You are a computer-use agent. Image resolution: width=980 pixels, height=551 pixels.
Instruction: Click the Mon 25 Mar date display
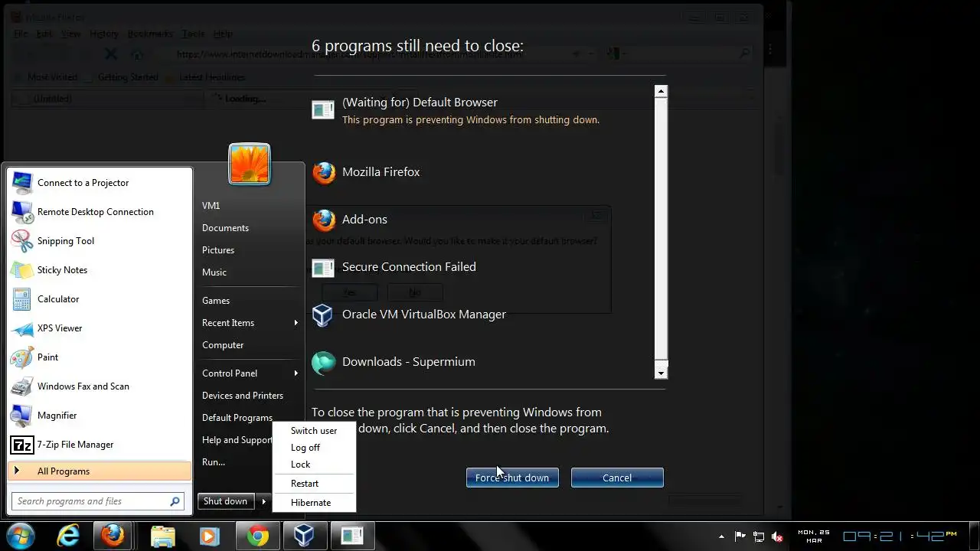point(813,536)
